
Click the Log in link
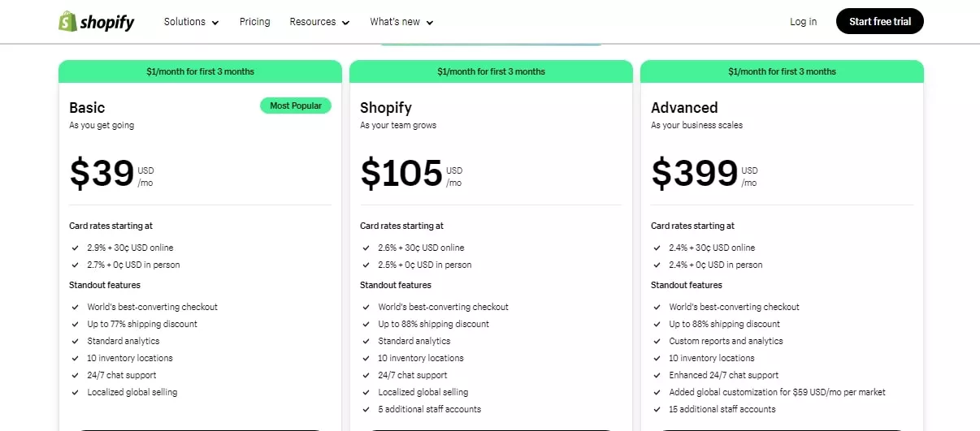pyautogui.click(x=804, y=22)
